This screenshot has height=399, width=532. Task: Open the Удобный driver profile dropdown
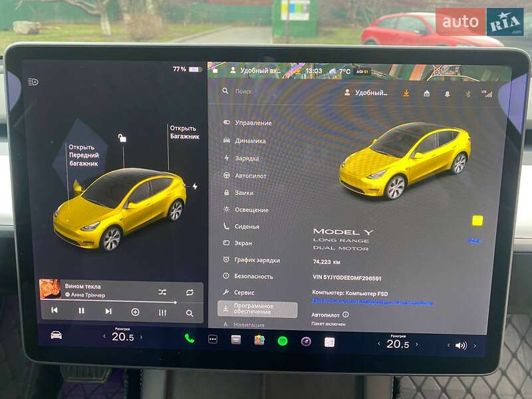click(x=369, y=94)
